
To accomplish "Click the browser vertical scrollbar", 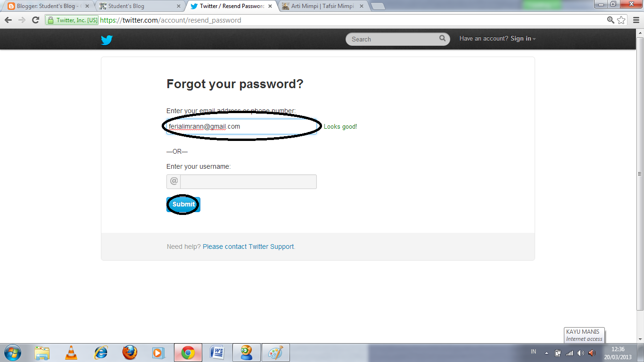I will click(640, 174).
